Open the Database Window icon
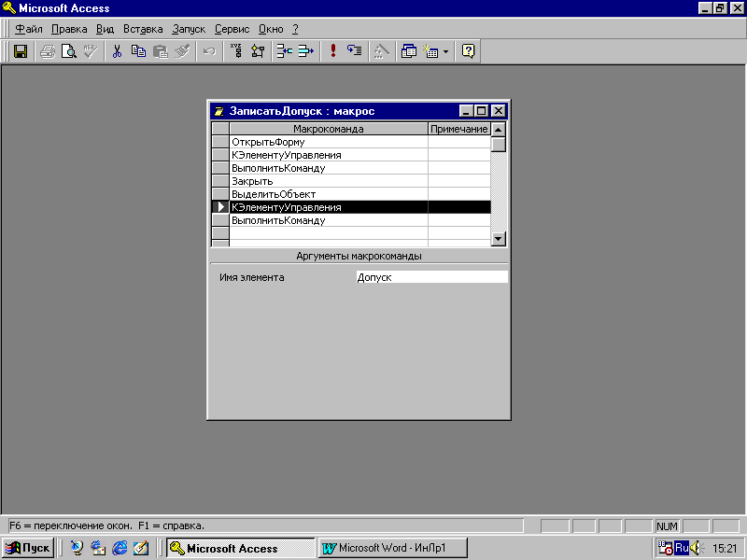This screenshot has width=747, height=560. click(408, 51)
